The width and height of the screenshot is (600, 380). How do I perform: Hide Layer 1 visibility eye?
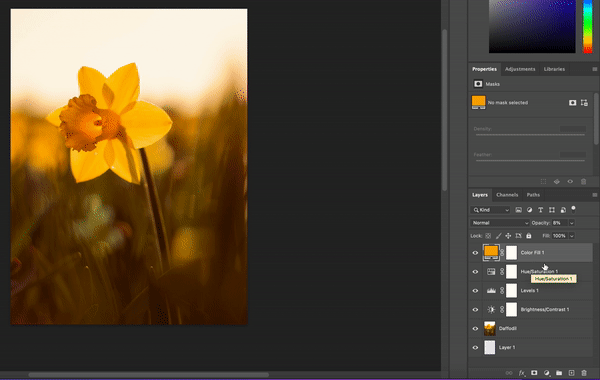click(475, 347)
